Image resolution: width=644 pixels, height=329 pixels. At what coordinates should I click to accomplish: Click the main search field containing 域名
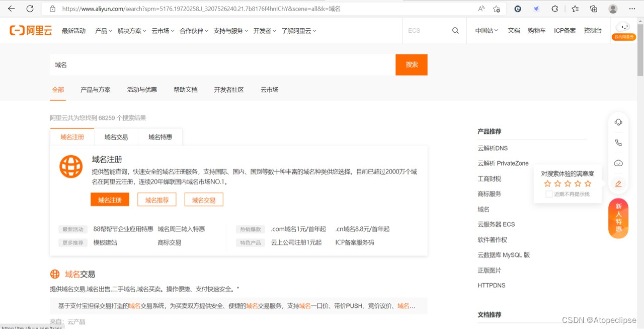222,64
